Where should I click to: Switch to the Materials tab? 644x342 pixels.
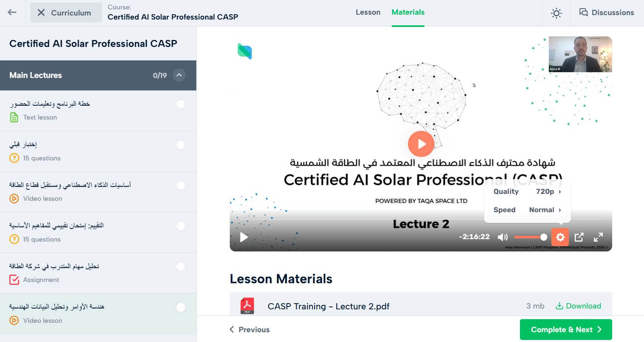coord(408,12)
